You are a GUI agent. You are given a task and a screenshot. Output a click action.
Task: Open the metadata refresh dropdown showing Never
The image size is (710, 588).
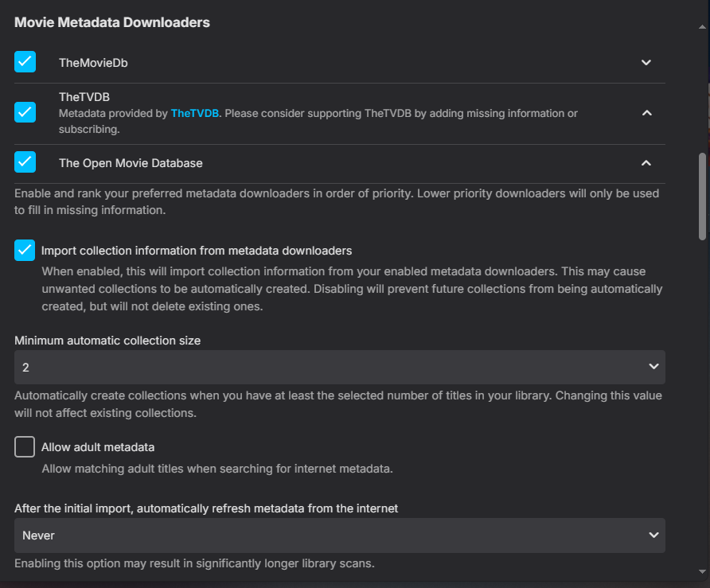point(340,535)
